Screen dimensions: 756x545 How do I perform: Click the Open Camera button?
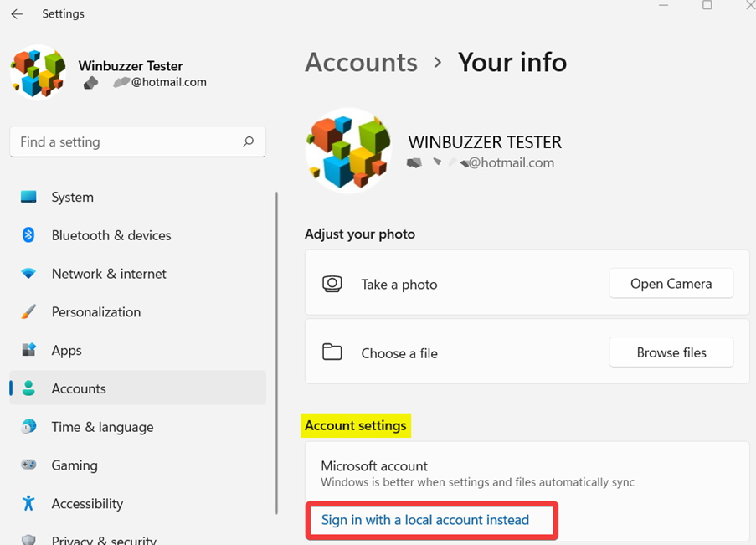pos(671,284)
